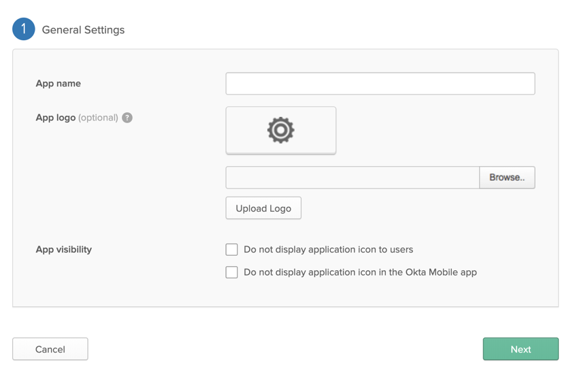Click the App name label

tap(58, 84)
